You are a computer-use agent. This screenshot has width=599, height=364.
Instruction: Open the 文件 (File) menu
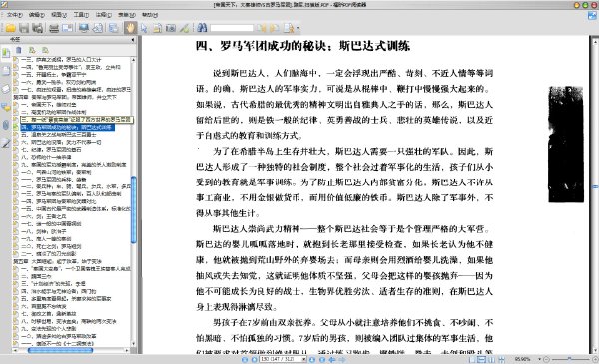tap(15, 15)
